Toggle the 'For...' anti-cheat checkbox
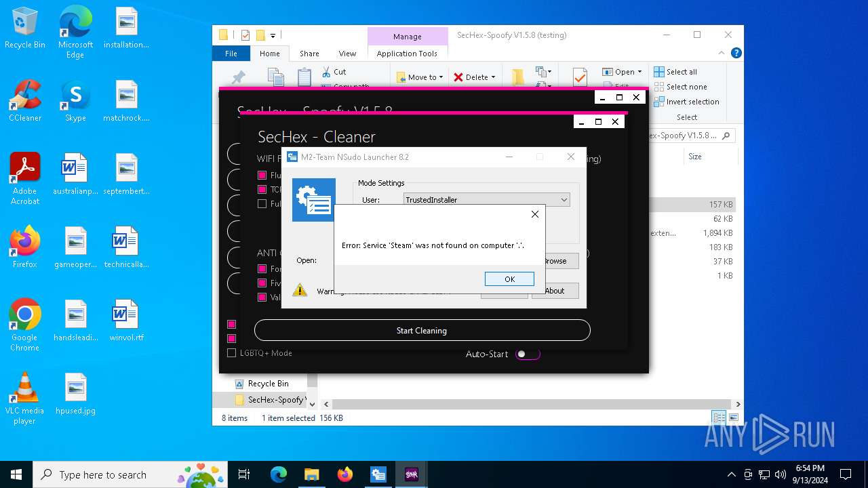Screen dimensions: 868x488 tap(262, 268)
